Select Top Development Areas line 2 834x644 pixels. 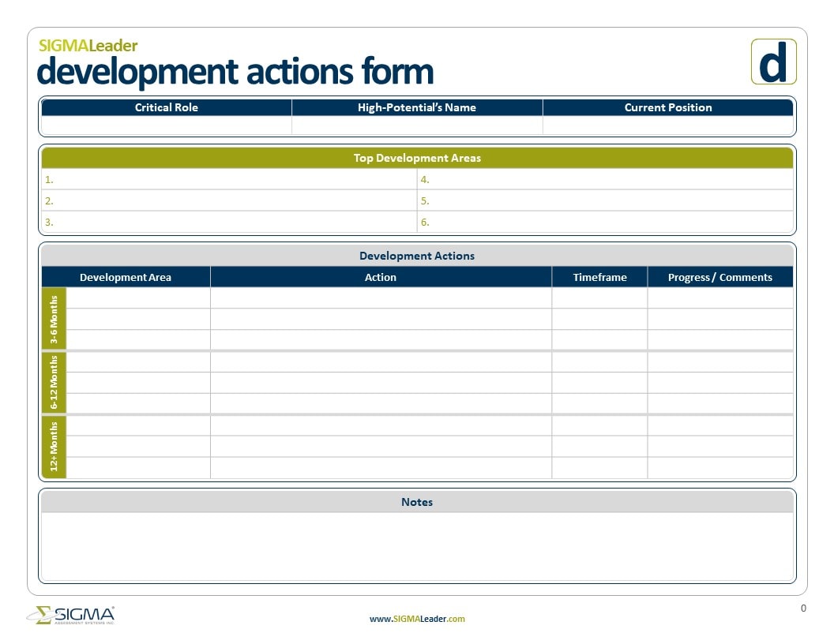(229, 200)
